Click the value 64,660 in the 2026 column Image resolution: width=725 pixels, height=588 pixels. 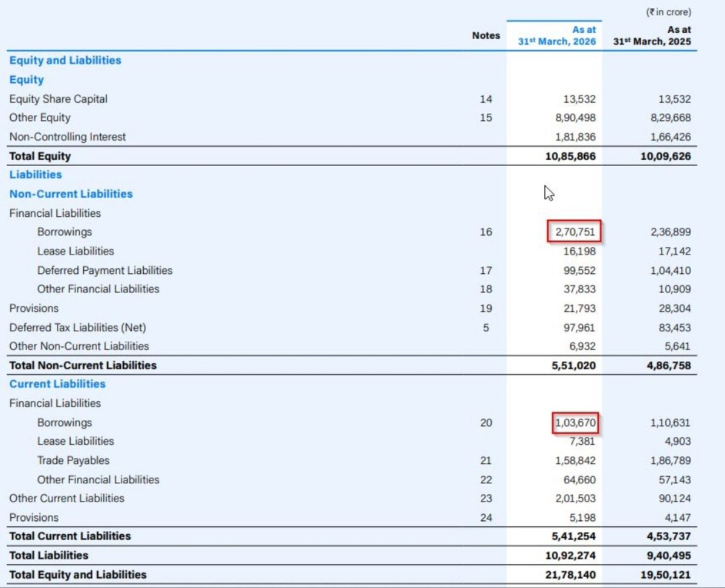pos(579,480)
